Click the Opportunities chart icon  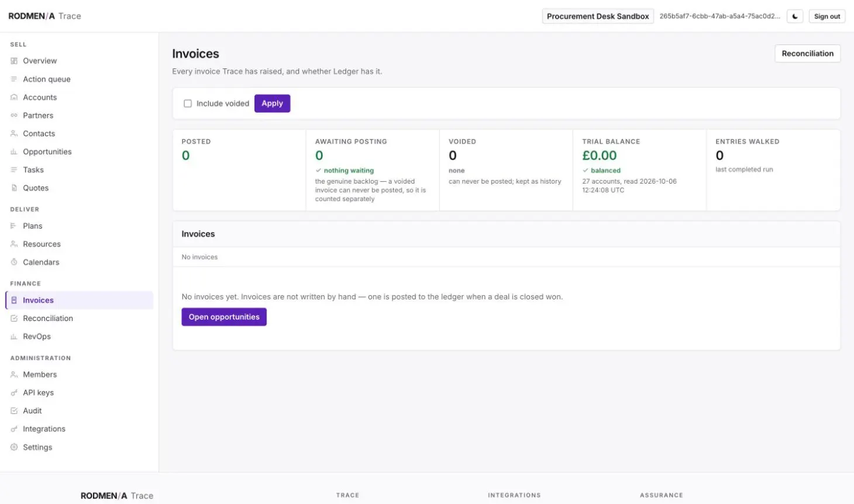14,151
